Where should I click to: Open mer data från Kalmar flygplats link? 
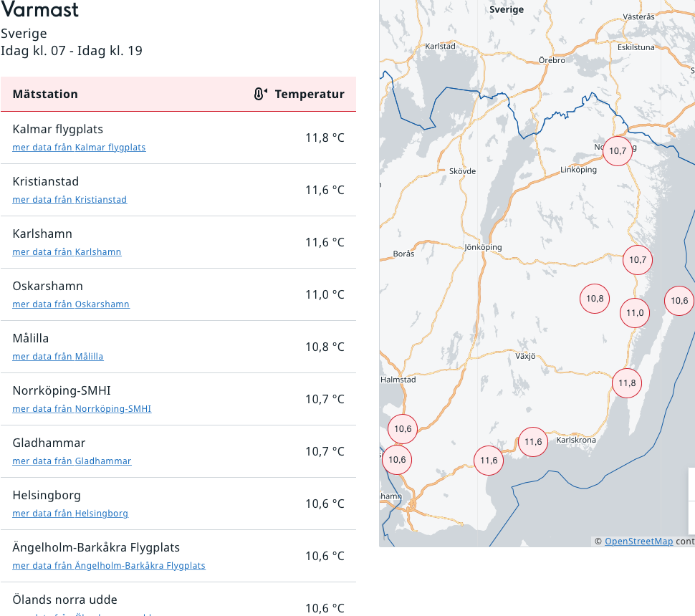pyautogui.click(x=79, y=148)
